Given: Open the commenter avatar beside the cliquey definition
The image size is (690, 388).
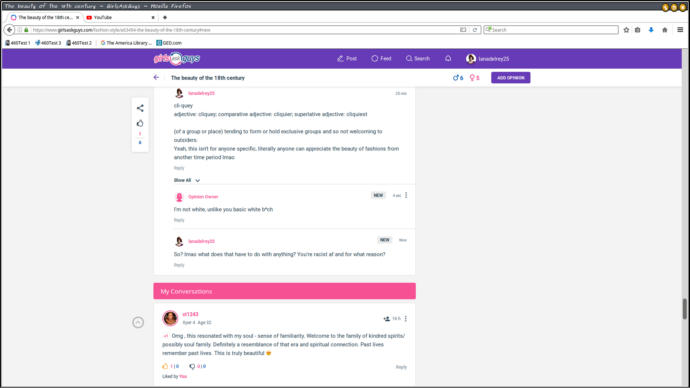Looking at the screenshot, I should click(179, 93).
